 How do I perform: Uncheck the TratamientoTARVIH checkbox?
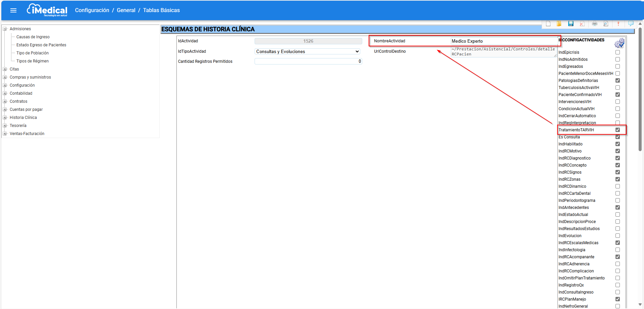[618, 130]
